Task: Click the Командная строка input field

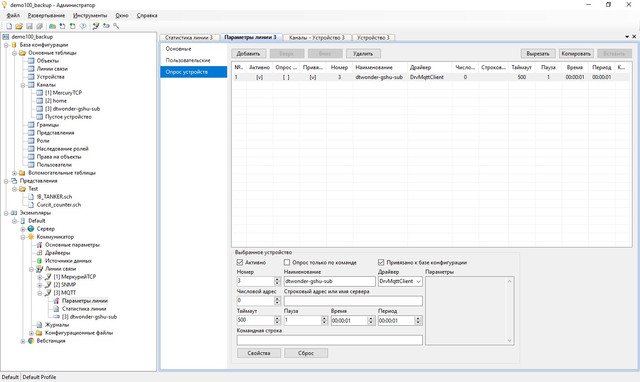Action: coord(330,340)
